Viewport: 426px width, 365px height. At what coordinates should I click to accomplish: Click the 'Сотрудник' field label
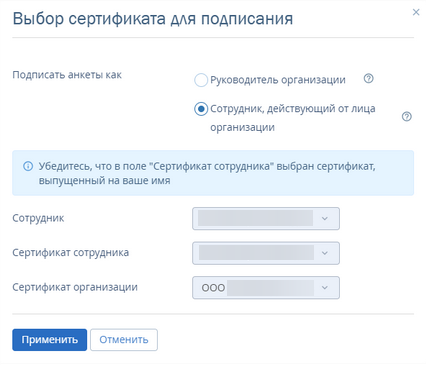click(38, 218)
